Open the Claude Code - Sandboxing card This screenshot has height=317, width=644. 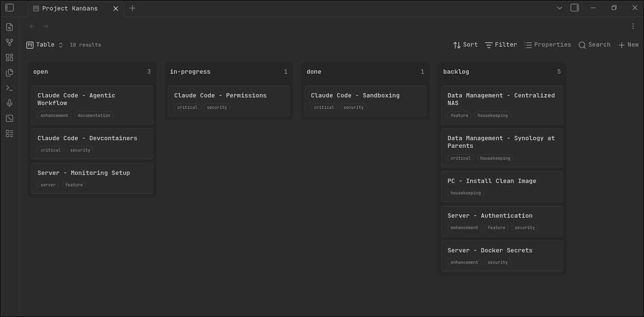click(365, 101)
